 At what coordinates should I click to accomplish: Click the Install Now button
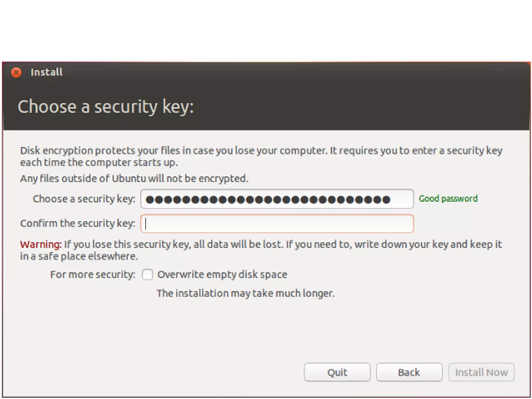(481, 372)
